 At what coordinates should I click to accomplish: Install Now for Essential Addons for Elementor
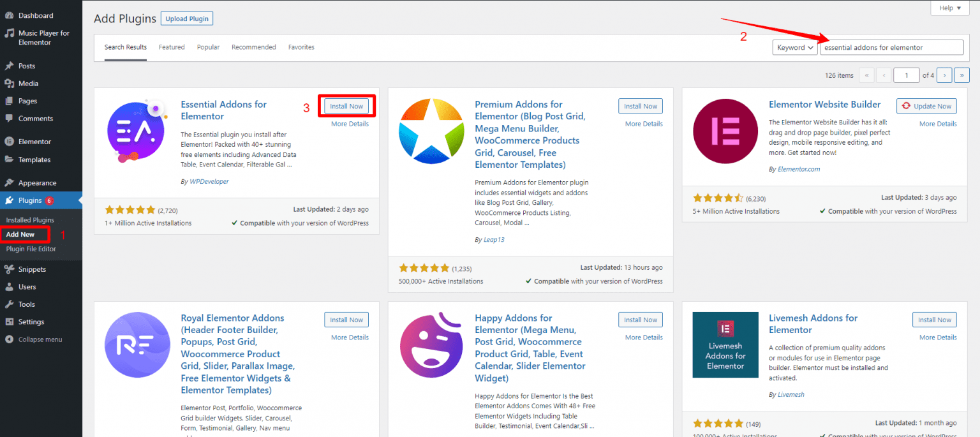click(346, 106)
